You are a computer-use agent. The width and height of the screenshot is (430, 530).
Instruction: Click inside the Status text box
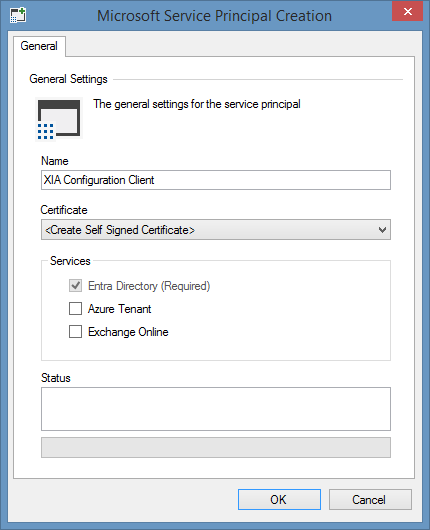pyautogui.click(x=216, y=409)
